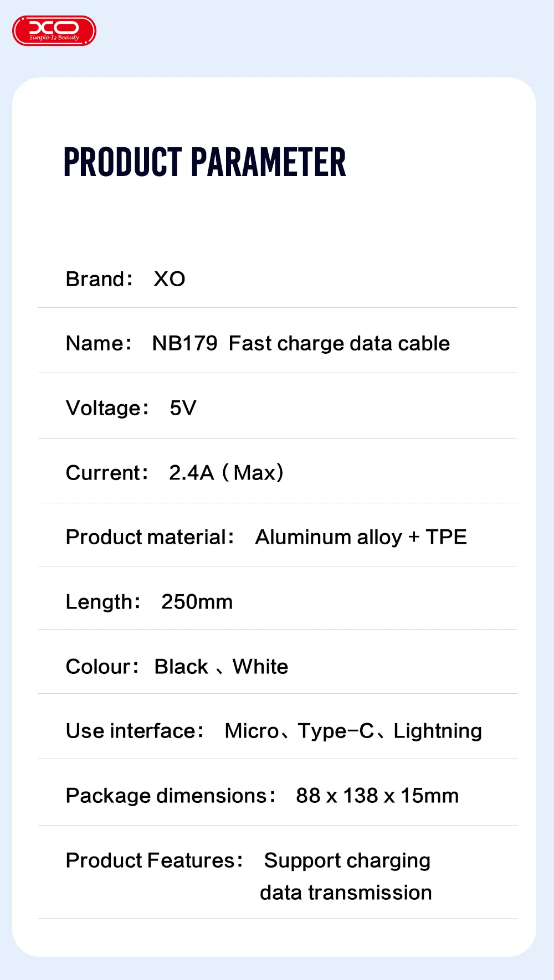Click the Type-C interface text
554x980 pixels.
[336, 731]
